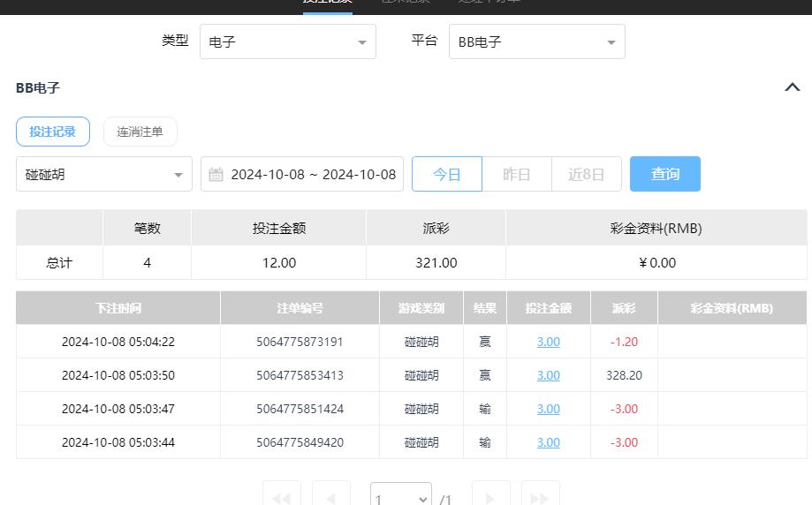This screenshot has height=505, width=812.
Task: Open the 平台 dropdown showing BB电子
Action: coord(536,42)
